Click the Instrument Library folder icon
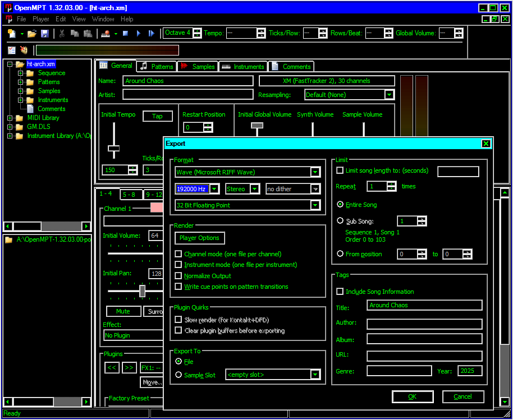The image size is (513, 420). (x=19, y=136)
